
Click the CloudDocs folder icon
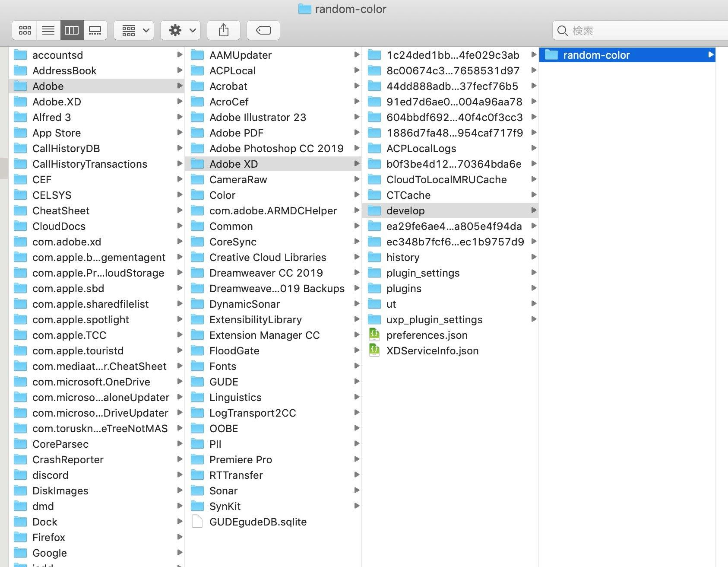pos(20,226)
